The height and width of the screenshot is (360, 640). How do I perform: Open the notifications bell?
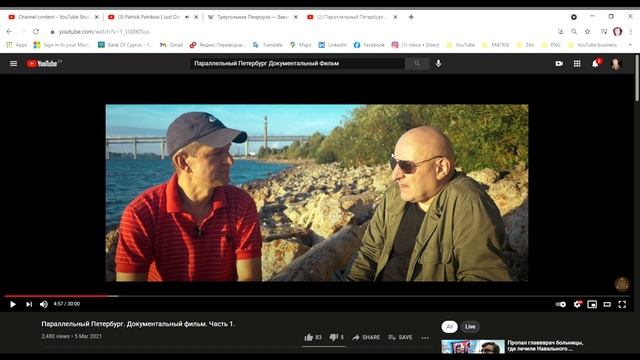click(596, 63)
